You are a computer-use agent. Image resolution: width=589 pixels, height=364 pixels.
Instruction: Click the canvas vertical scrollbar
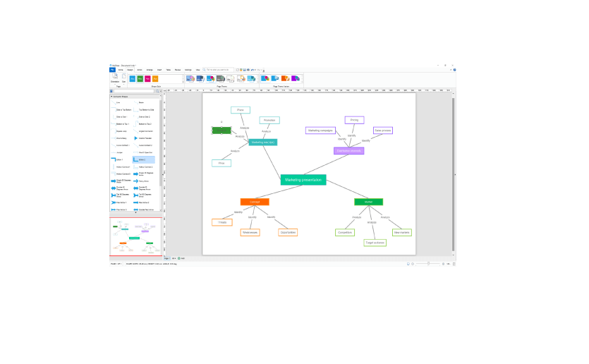point(454,174)
